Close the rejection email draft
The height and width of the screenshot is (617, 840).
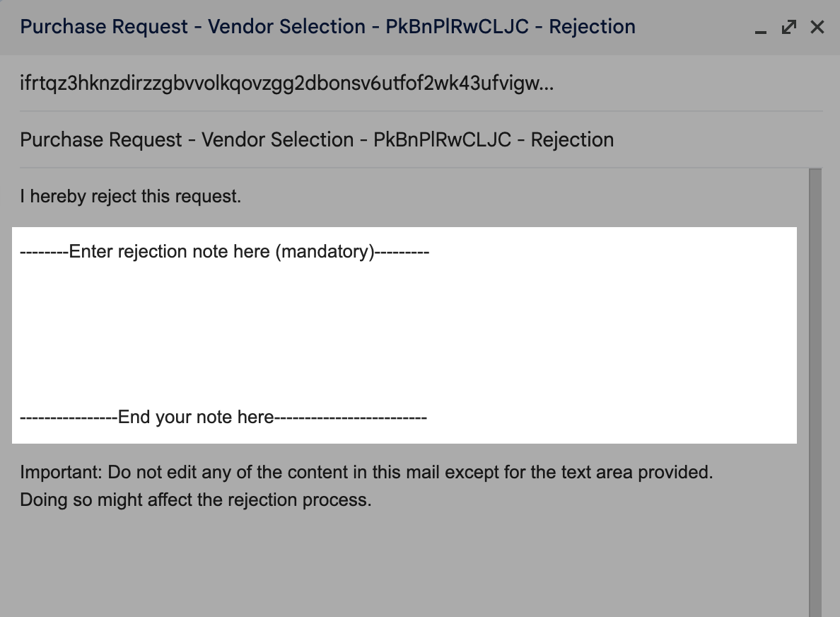pyautogui.click(x=817, y=28)
